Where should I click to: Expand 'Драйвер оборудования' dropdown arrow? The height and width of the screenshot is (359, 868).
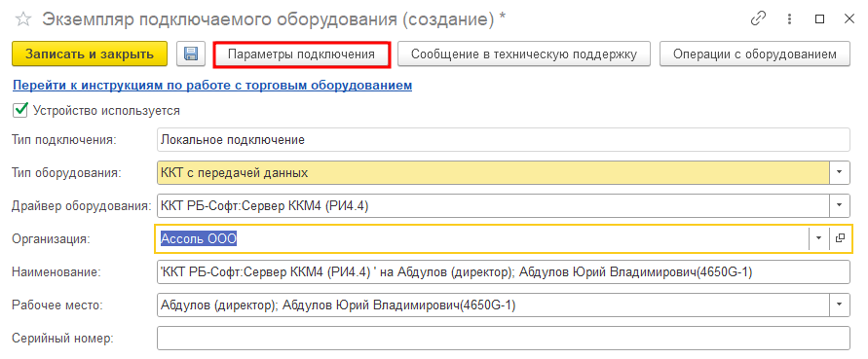pos(840,206)
